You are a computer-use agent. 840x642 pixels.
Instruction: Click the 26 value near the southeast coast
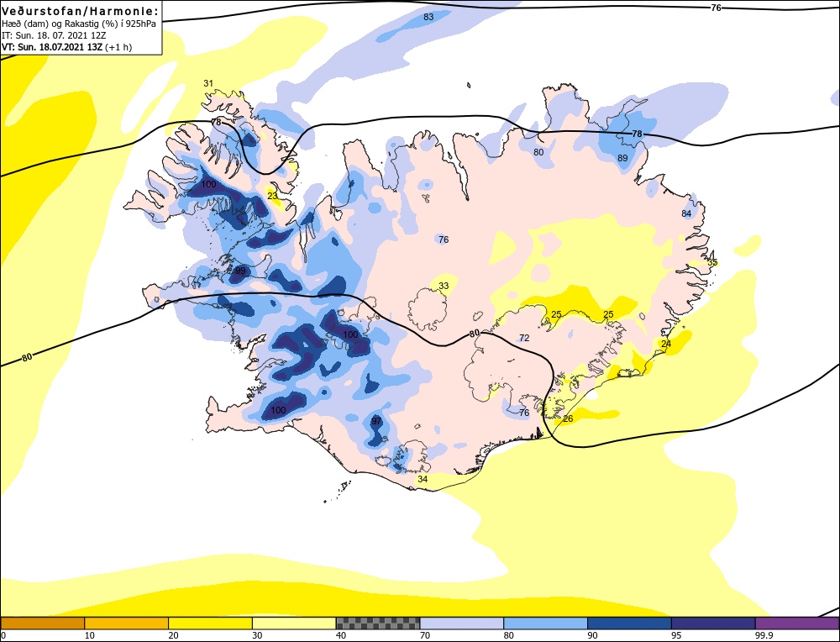pyautogui.click(x=568, y=418)
